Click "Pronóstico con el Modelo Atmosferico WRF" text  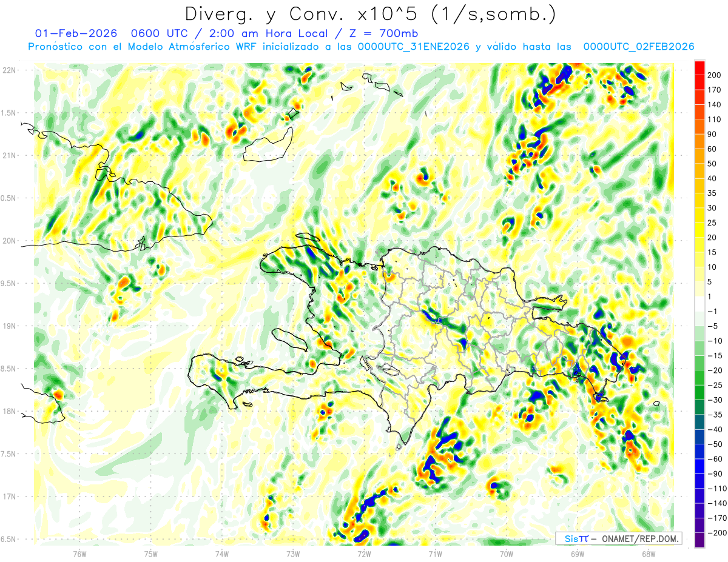point(143,47)
